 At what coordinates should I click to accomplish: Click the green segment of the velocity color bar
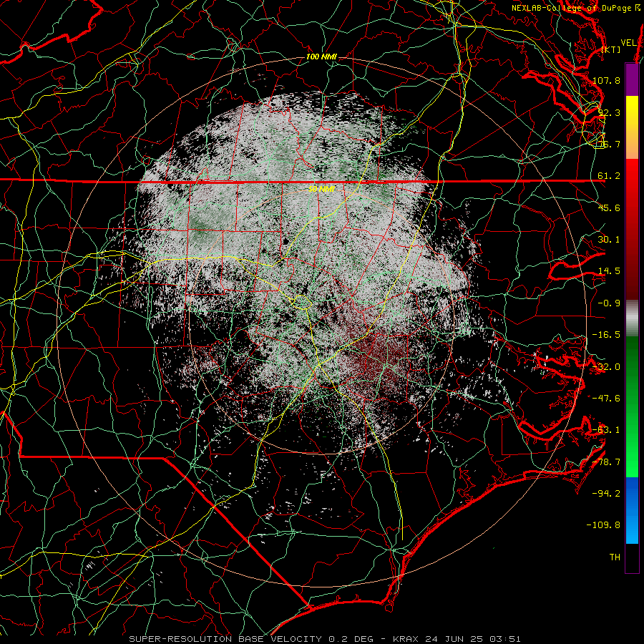pyautogui.click(x=632, y=406)
